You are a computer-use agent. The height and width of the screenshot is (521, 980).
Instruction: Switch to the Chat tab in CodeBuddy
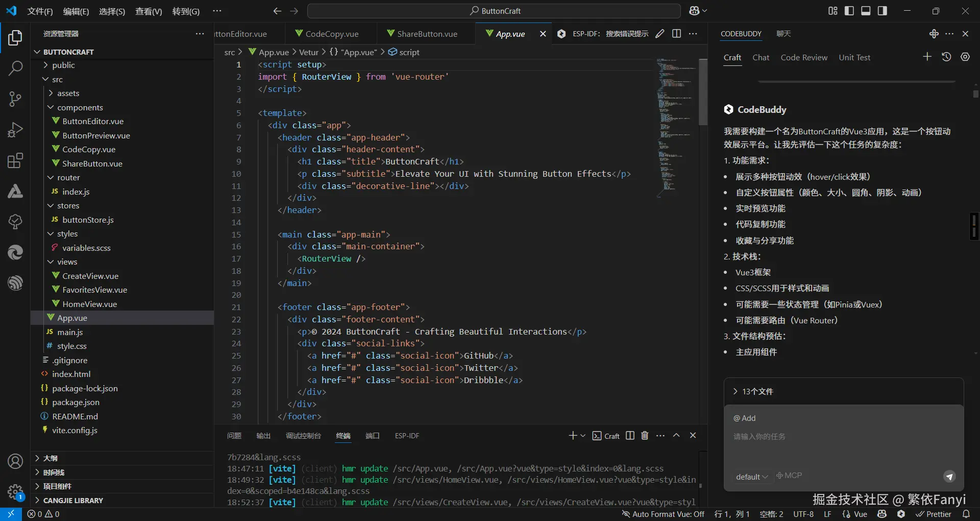[x=761, y=57]
